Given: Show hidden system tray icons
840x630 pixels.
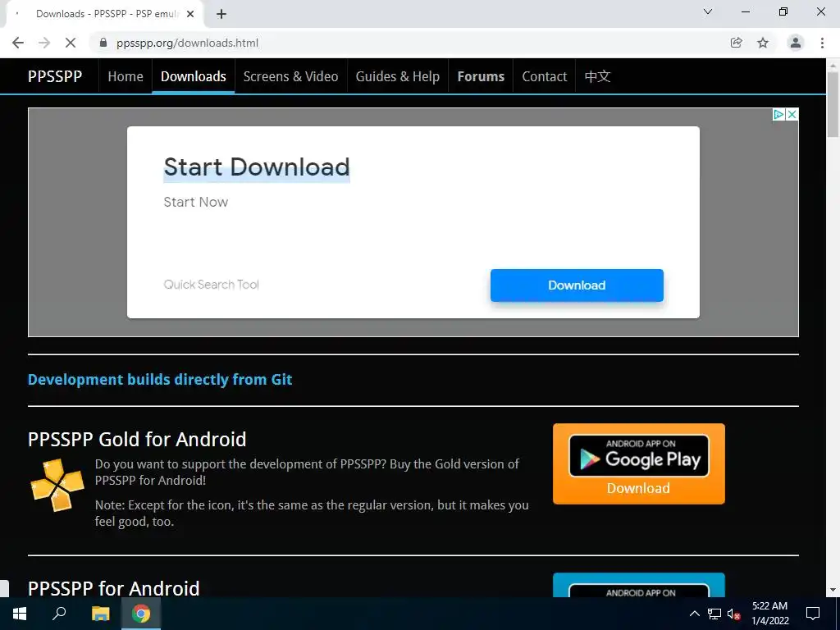Looking at the screenshot, I should 694,614.
